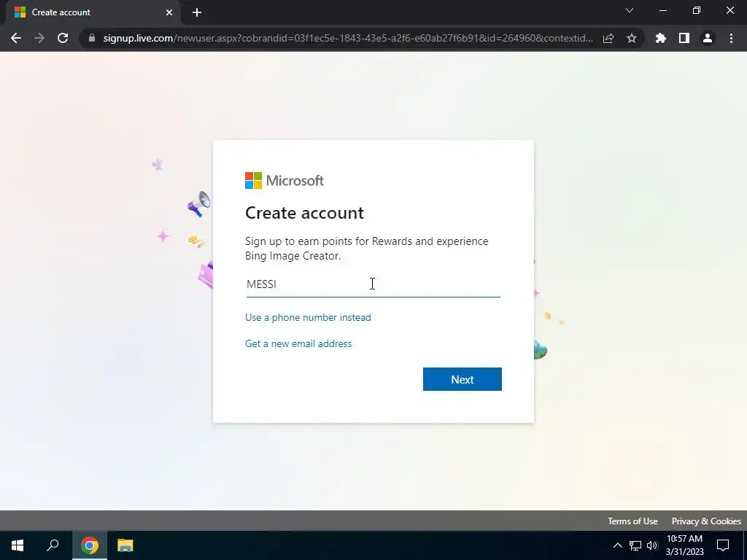Open Privacy & Cookies link
This screenshot has height=560, width=747.
(706, 521)
